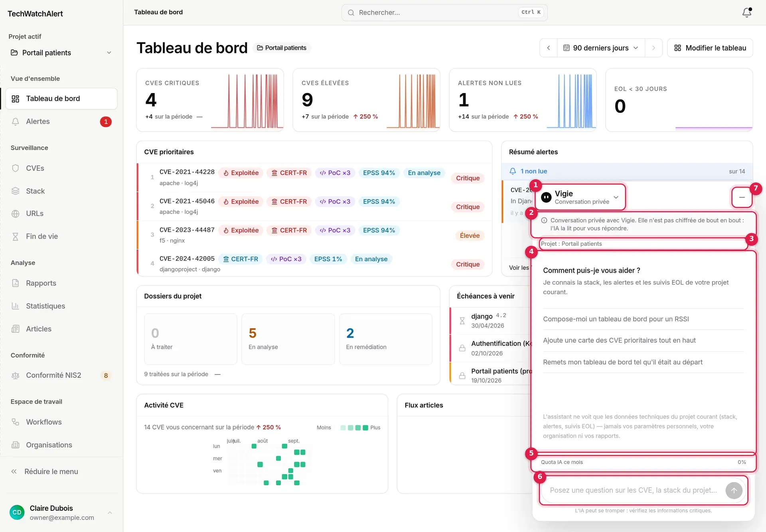Screen dimensions: 766x532
Task: Select Rapports in the sidebar
Action: click(x=61, y=283)
